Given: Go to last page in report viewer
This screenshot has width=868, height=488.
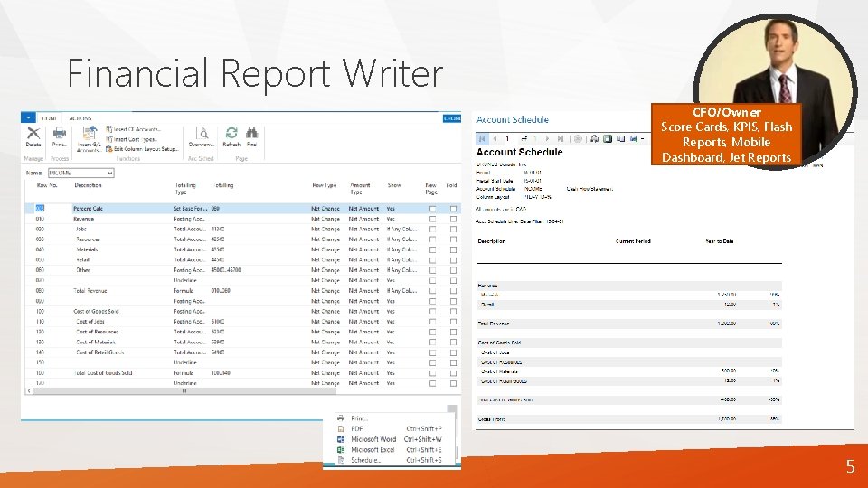Looking at the screenshot, I should 561,139.
